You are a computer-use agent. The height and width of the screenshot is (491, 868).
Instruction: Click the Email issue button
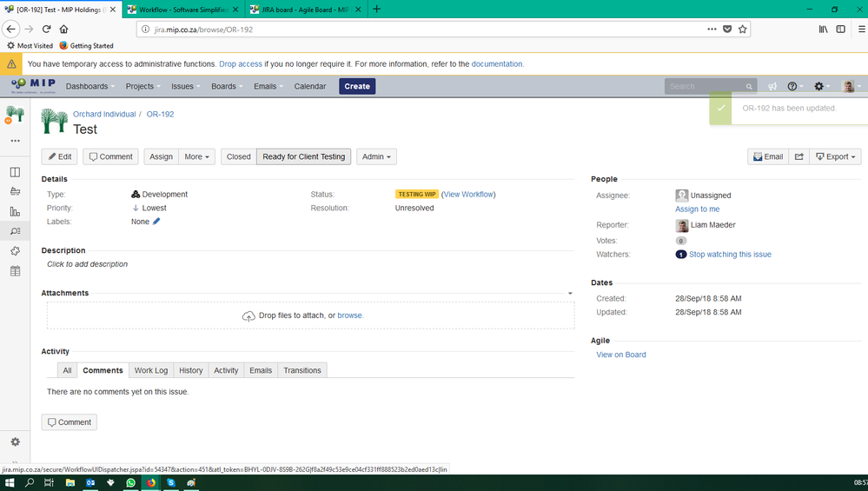click(768, 156)
